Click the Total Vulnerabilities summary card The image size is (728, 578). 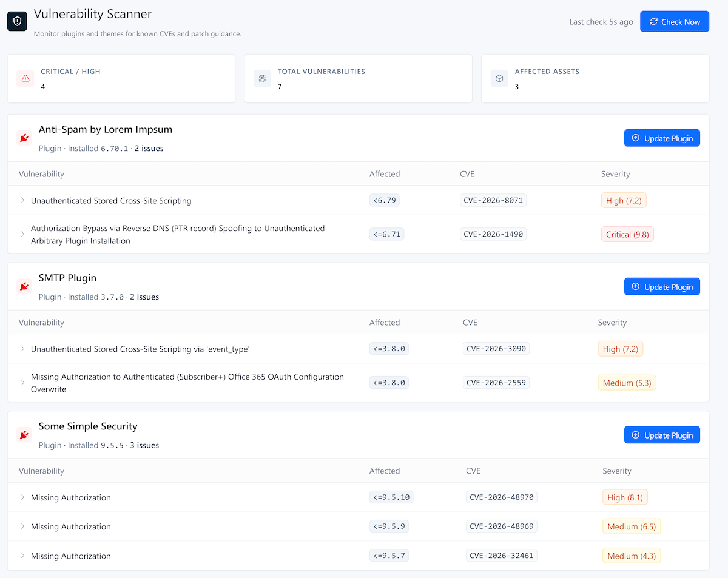pyautogui.click(x=358, y=78)
